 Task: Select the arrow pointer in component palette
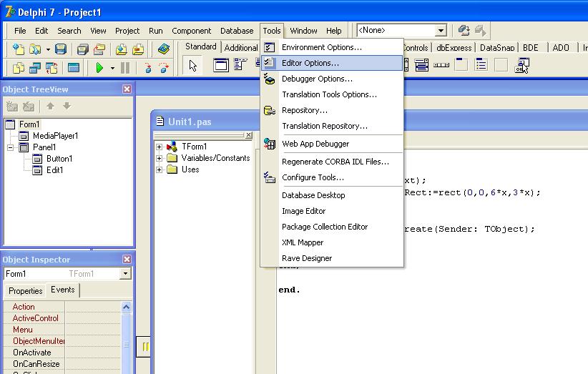click(193, 66)
